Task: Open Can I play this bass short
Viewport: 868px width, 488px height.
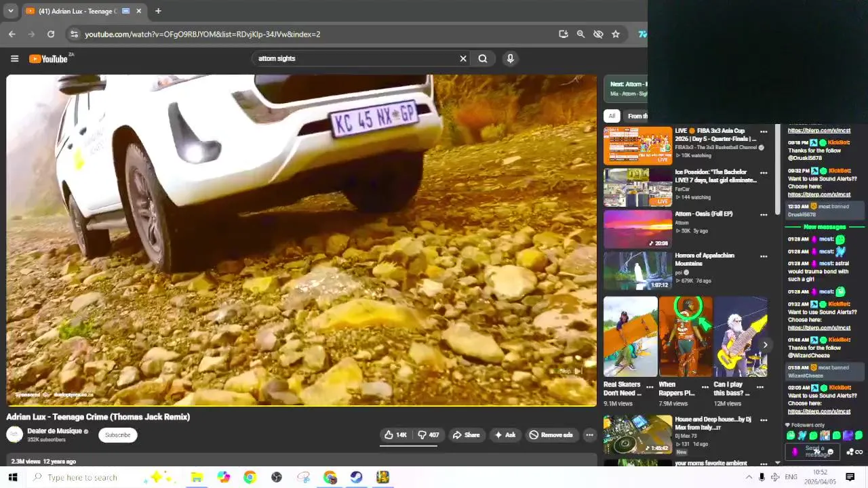Action: [x=740, y=336]
